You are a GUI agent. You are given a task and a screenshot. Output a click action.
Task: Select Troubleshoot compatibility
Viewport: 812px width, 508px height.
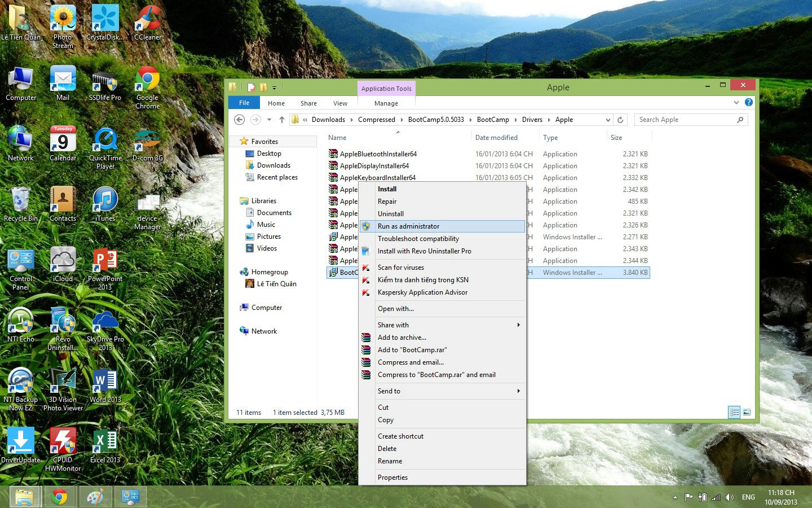[x=442, y=238]
